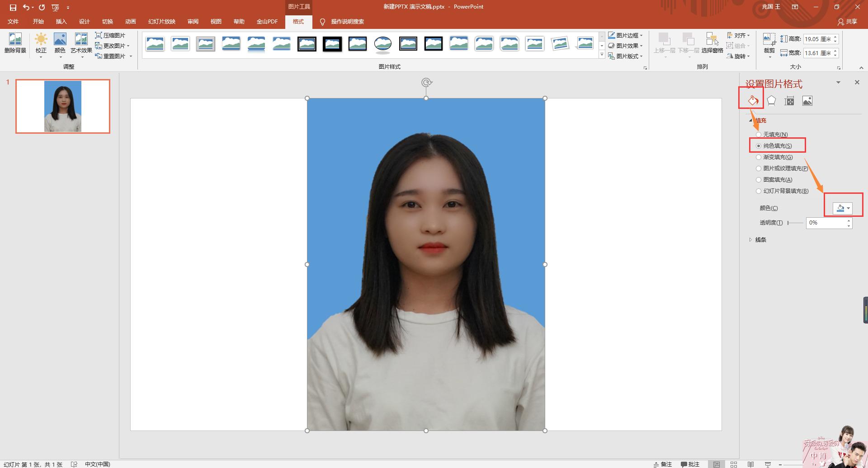Switch to the Animations (动画) tab
Screen dimensions: 868x468
[x=130, y=22]
